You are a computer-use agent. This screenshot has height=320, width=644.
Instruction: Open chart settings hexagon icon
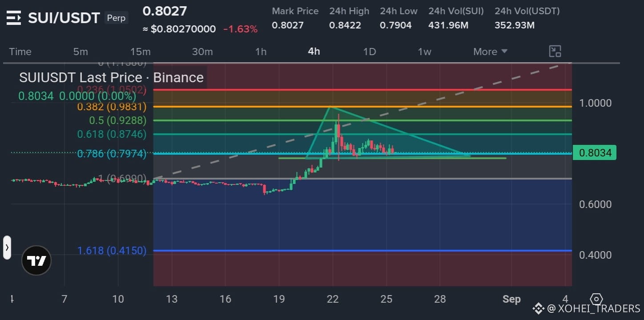(x=596, y=299)
